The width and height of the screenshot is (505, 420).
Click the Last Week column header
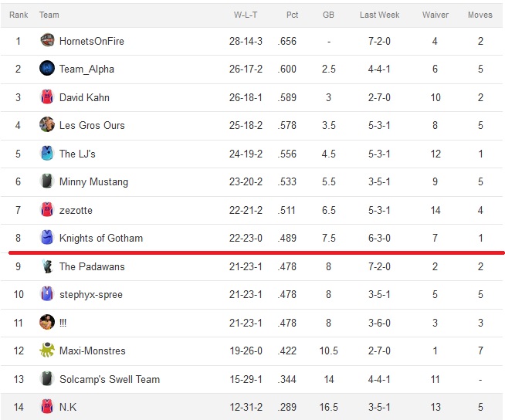379,15
